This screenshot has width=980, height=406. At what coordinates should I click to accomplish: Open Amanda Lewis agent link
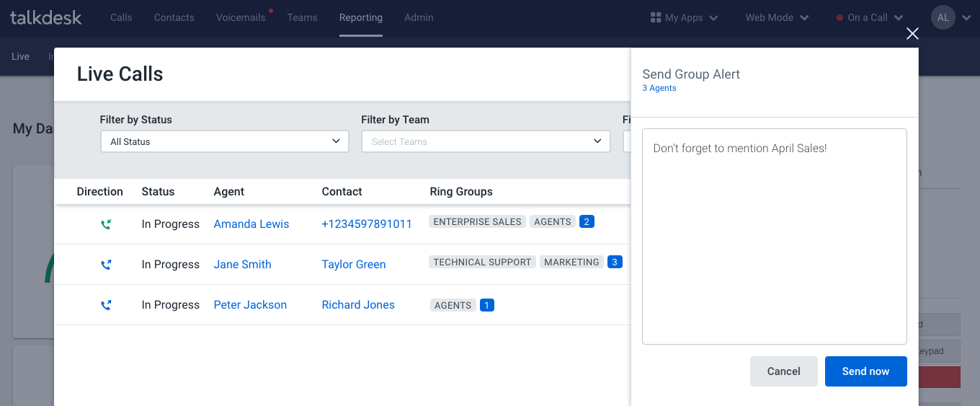251,224
